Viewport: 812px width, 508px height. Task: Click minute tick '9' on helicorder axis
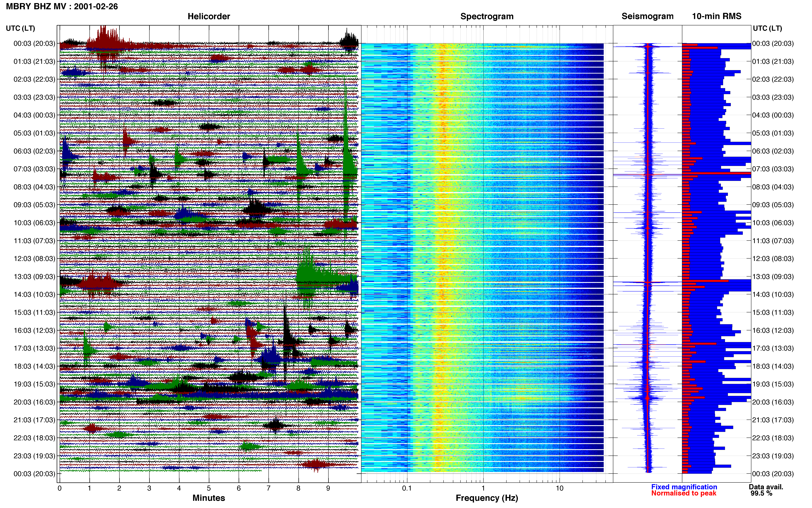(x=328, y=488)
